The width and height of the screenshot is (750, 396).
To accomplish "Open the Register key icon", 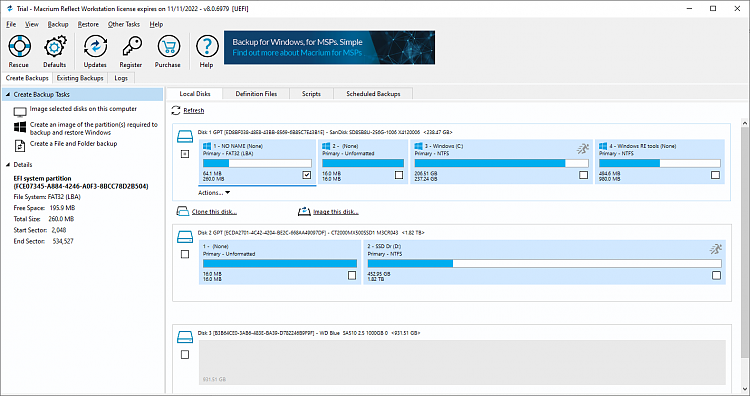I will [131, 46].
